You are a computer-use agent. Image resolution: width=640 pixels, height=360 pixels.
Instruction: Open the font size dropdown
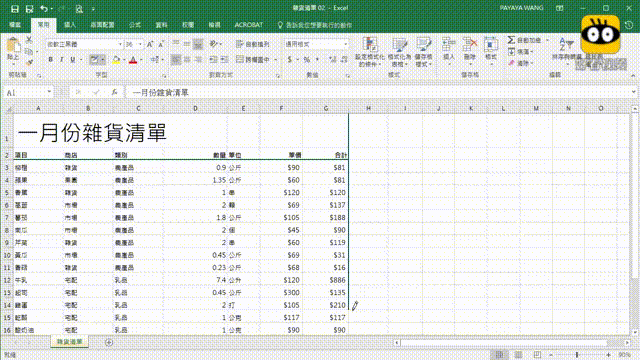[x=140, y=44]
